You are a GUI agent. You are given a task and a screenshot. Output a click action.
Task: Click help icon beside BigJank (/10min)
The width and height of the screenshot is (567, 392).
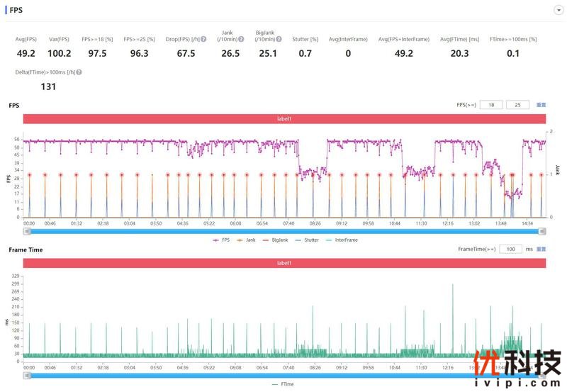[x=279, y=40]
